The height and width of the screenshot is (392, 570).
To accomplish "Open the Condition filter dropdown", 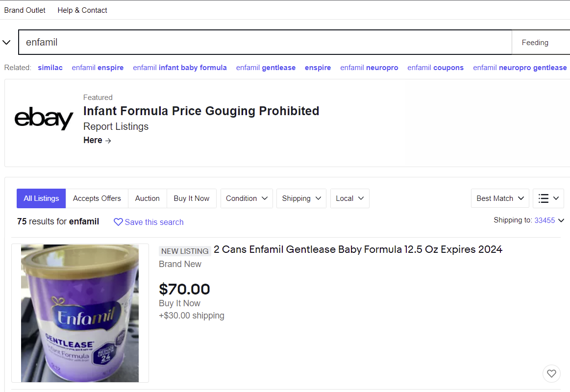I will 247,198.
